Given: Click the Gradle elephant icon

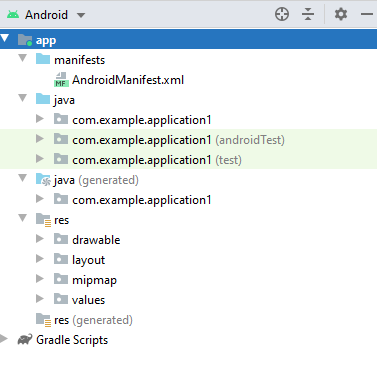Looking at the screenshot, I should tap(25, 339).
